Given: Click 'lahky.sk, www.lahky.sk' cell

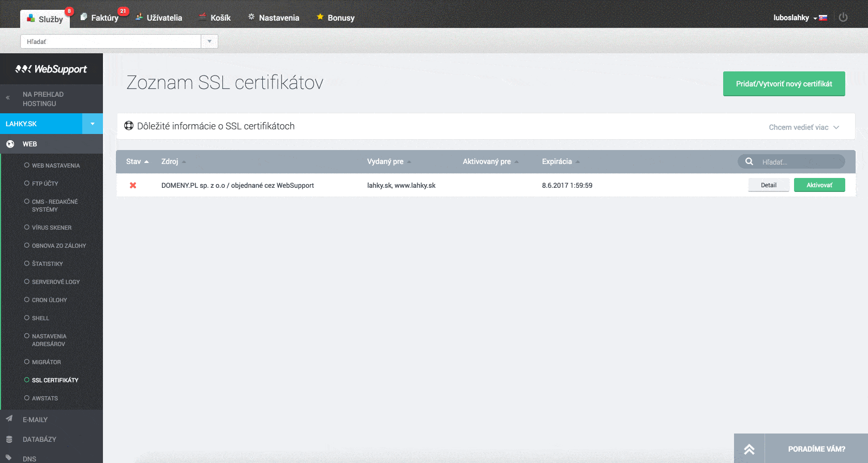Looking at the screenshot, I should (x=401, y=185).
